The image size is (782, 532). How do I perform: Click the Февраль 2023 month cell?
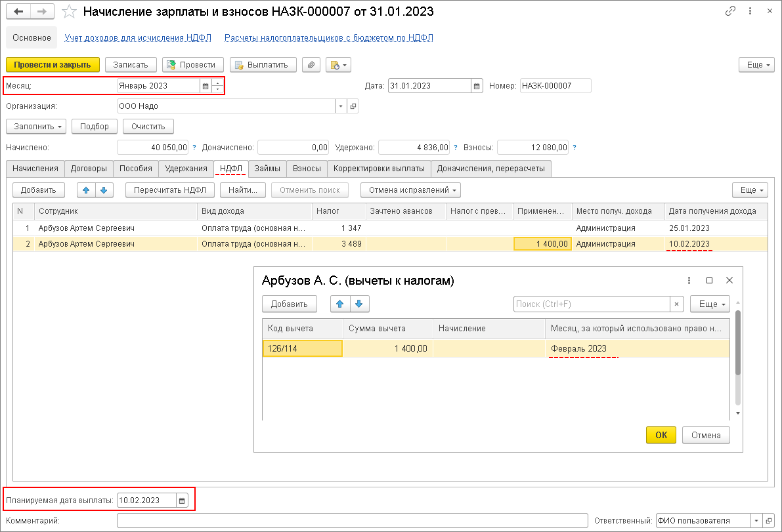[637, 348]
